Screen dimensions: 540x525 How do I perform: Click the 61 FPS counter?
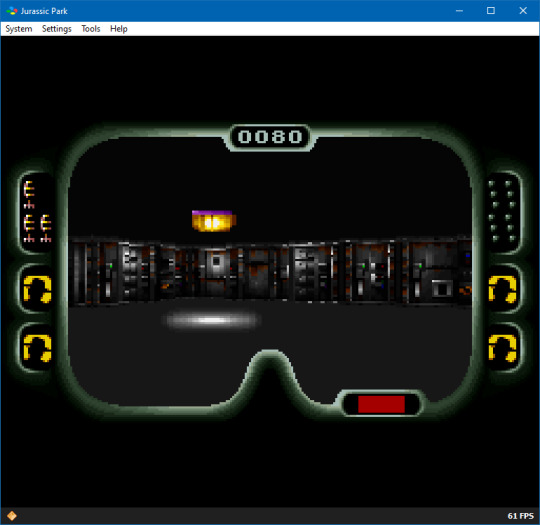coord(520,516)
